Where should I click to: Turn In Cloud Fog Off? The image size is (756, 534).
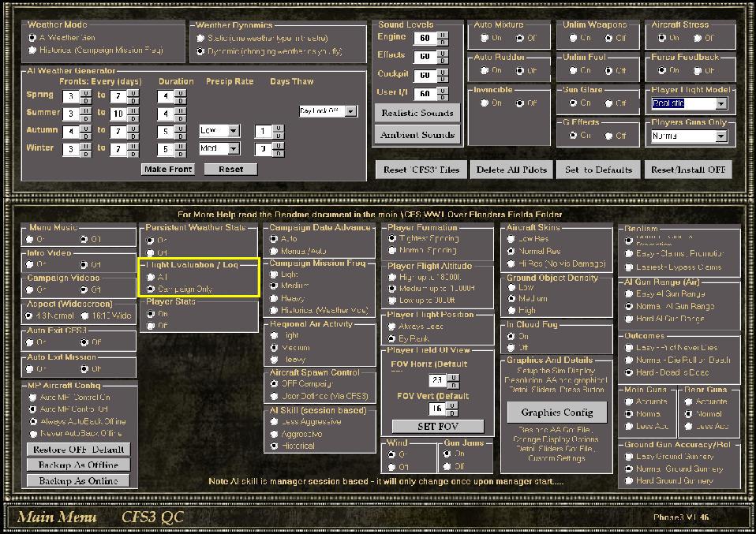[x=511, y=348]
